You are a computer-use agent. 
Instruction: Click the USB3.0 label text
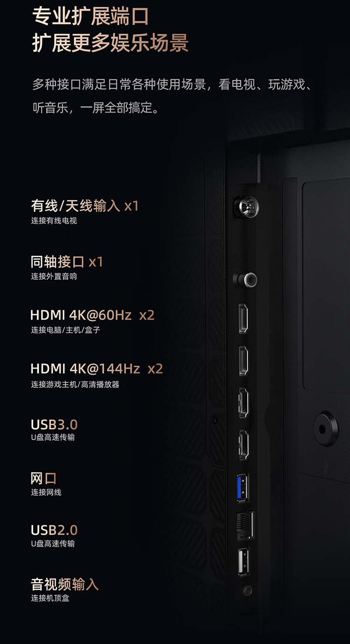pyautogui.click(x=54, y=425)
